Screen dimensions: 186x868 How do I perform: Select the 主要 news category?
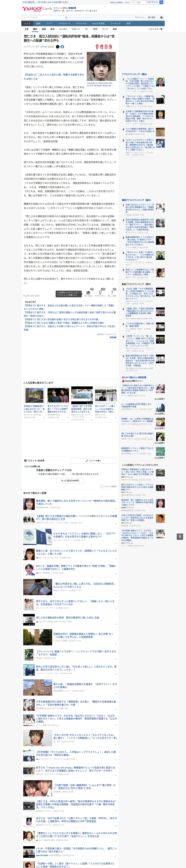26,29
